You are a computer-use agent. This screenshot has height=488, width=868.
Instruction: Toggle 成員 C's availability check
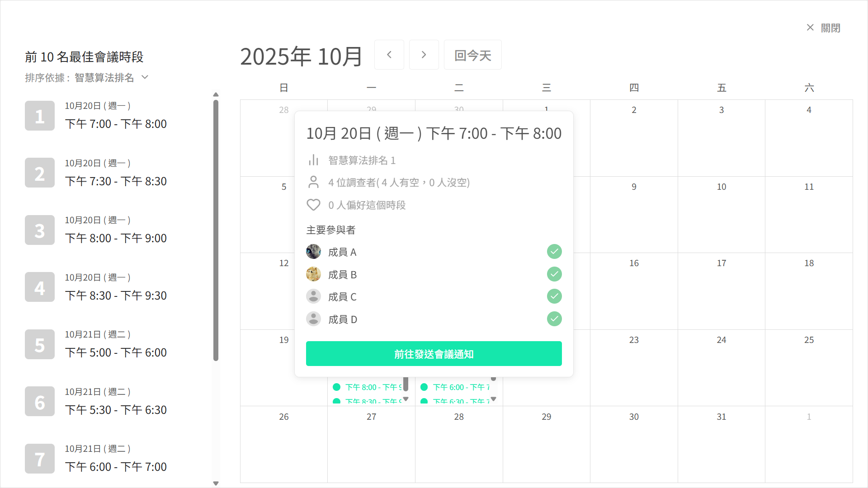point(554,296)
